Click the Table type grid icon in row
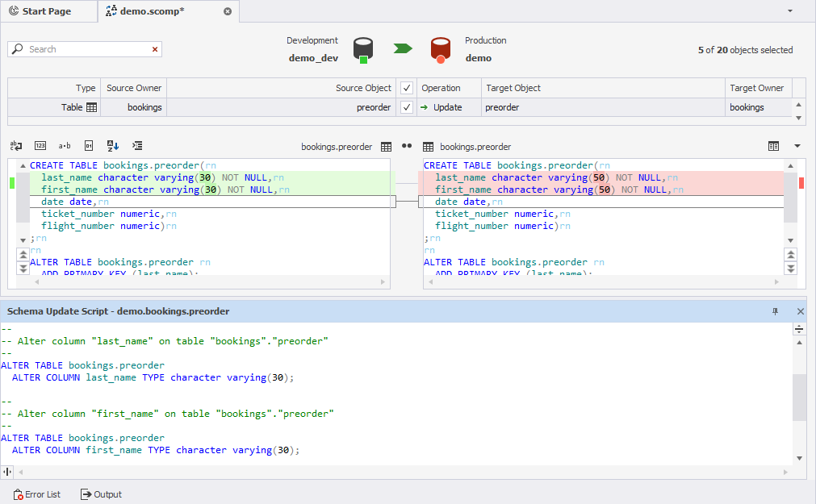 [91, 107]
